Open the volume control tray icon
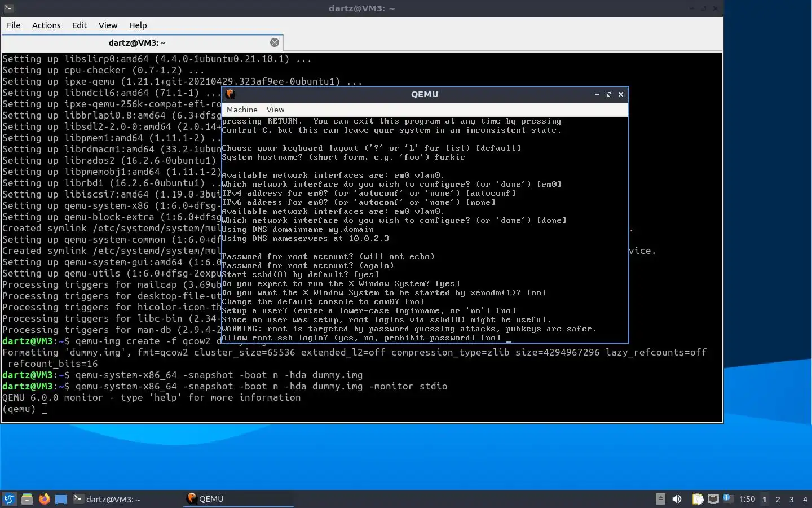The height and width of the screenshot is (508, 812). (x=677, y=499)
